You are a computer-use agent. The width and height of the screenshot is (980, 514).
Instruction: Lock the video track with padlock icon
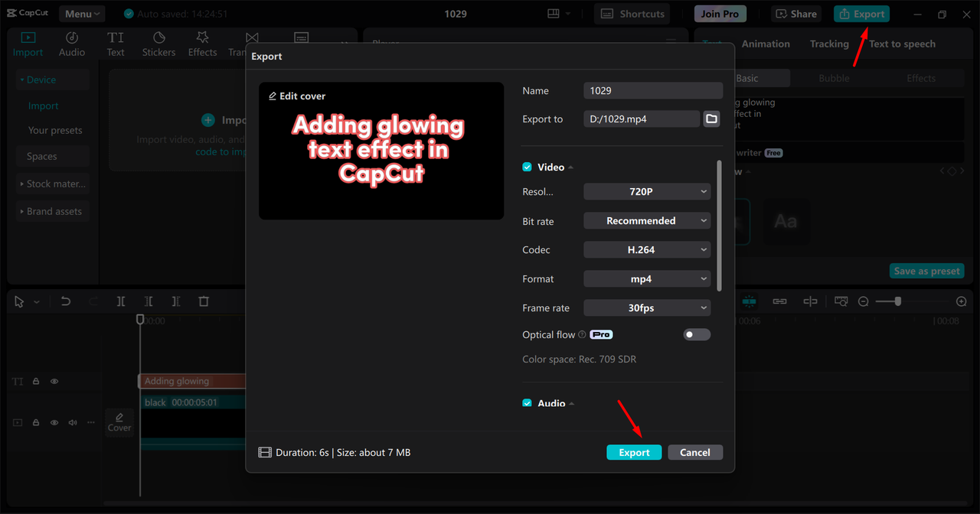click(36, 422)
